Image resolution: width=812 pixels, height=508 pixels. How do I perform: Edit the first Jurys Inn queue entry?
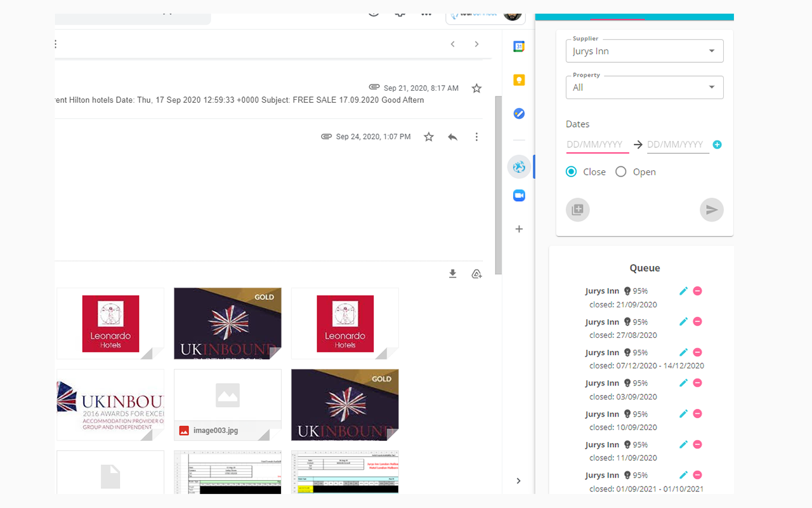[x=683, y=290]
